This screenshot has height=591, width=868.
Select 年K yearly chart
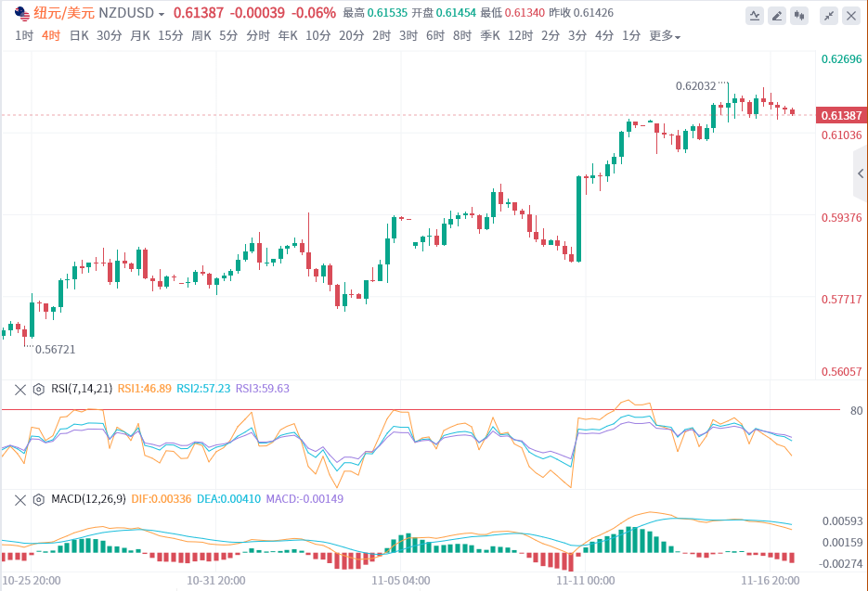[x=288, y=36]
